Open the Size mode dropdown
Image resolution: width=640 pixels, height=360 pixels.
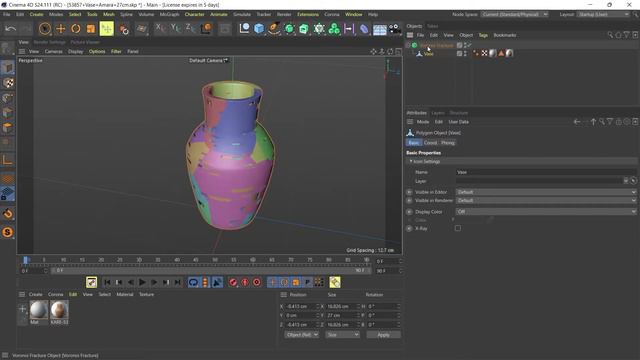point(342,335)
